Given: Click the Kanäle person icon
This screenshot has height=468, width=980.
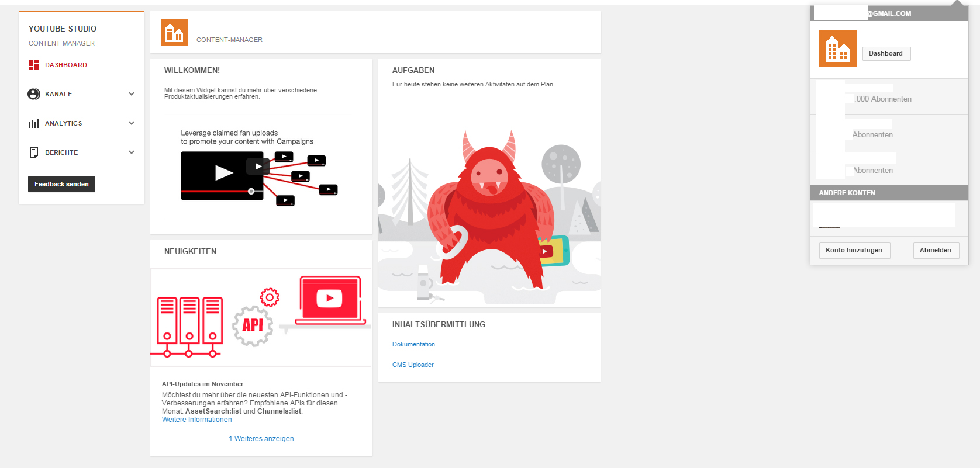Looking at the screenshot, I should (34, 94).
